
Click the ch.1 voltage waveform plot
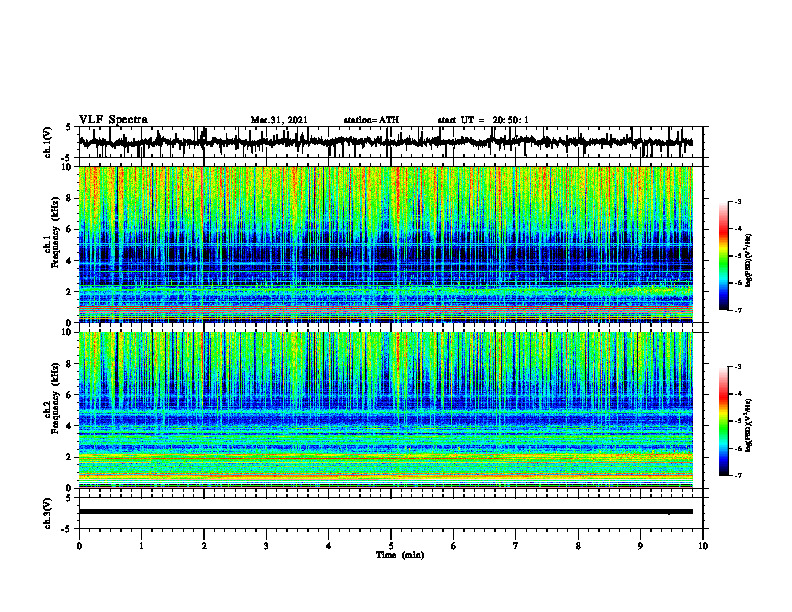pos(386,142)
